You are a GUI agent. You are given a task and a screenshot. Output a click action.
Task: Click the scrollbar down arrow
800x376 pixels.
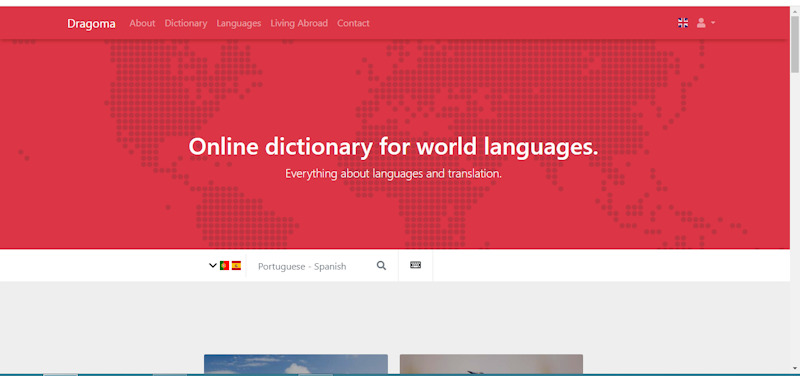795,368
